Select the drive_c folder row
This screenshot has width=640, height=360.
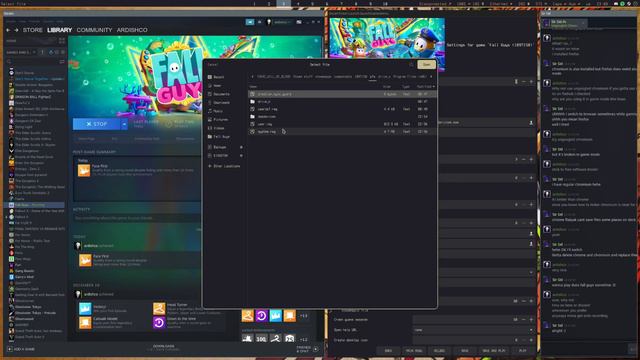pyautogui.click(x=342, y=102)
